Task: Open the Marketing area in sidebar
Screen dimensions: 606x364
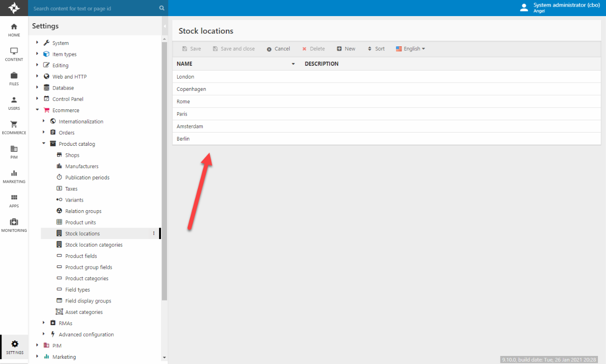Action: (14, 177)
